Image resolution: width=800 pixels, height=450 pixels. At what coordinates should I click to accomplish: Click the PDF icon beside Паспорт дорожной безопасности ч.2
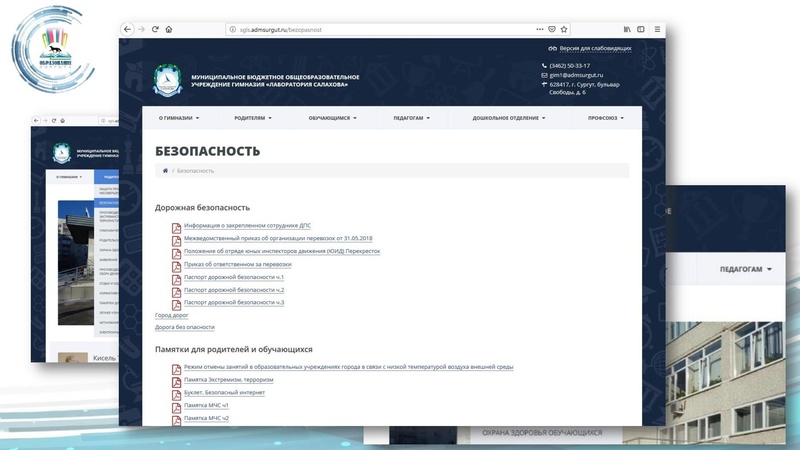(x=176, y=292)
